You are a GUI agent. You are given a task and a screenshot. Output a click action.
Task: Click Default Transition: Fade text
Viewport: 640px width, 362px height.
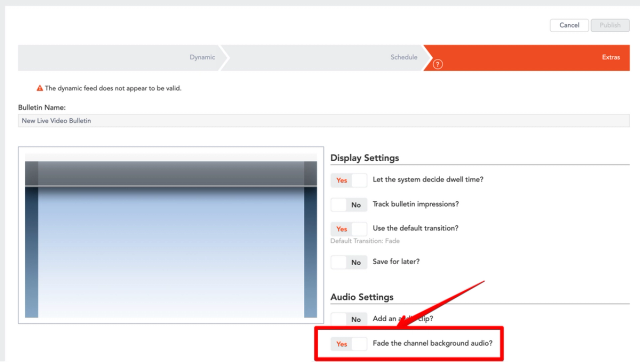coord(365,241)
